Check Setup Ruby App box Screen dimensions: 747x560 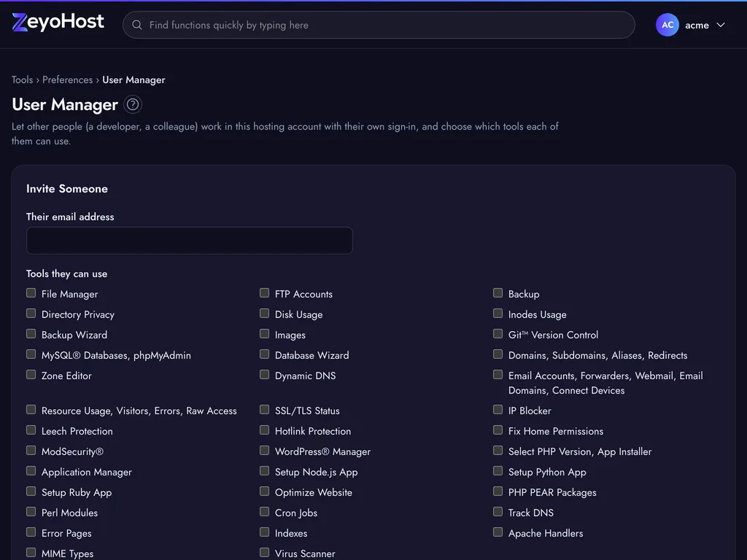coord(31,491)
